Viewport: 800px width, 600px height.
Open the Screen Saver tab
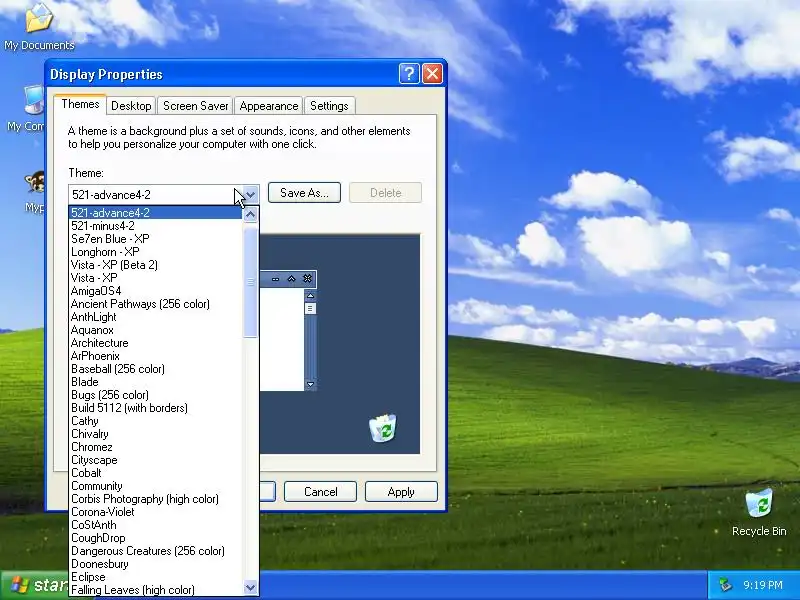195,106
